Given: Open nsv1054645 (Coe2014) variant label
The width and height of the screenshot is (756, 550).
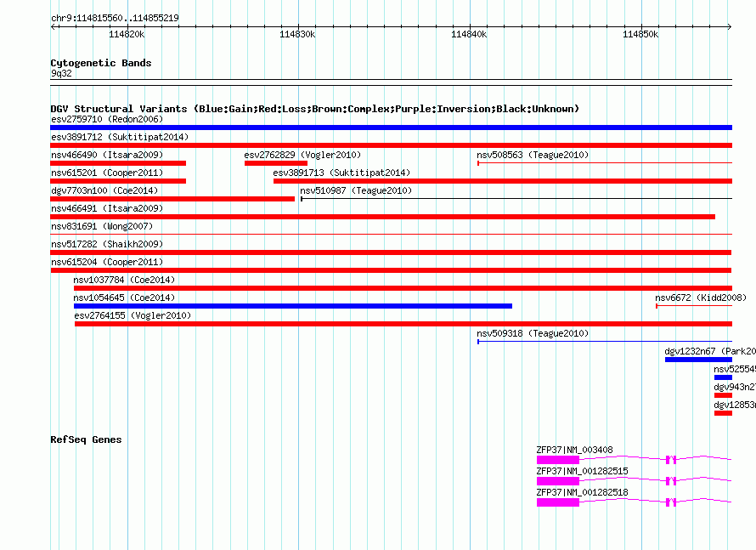Looking at the screenshot, I should point(124,298).
